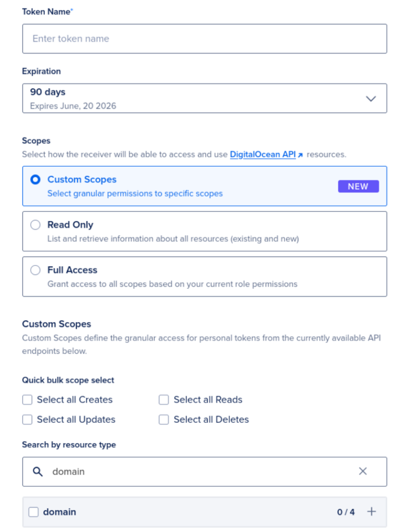The image size is (405, 532).
Task: Open the DigitalOcean API link
Action: [x=263, y=154]
